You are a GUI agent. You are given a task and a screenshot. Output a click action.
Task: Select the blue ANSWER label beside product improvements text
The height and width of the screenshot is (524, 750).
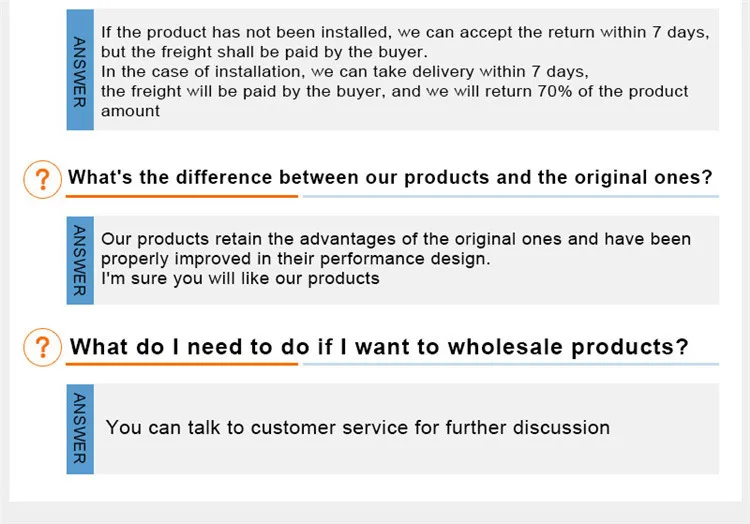pyautogui.click(x=80, y=260)
